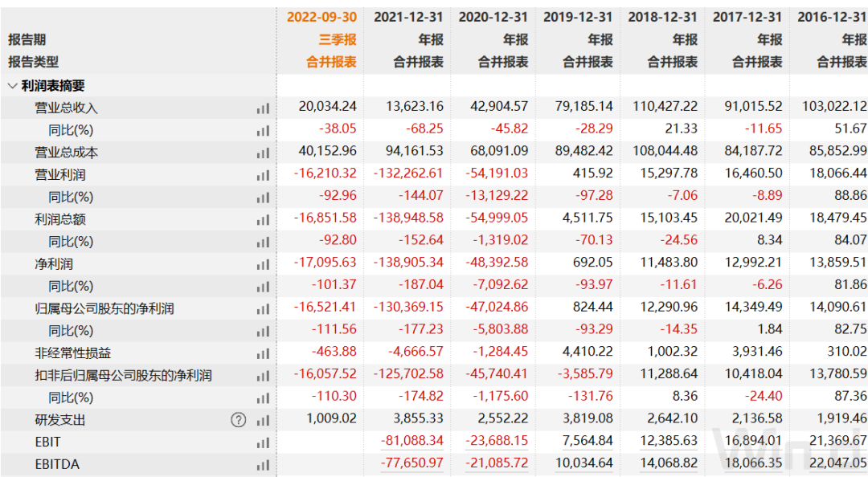Open chart icon for 营业总收入 row
This screenshot has height=477, width=868.
(x=263, y=108)
